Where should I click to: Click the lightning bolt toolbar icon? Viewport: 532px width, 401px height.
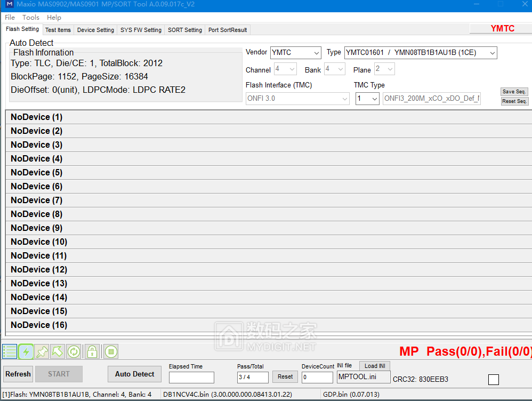coord(26,351)
